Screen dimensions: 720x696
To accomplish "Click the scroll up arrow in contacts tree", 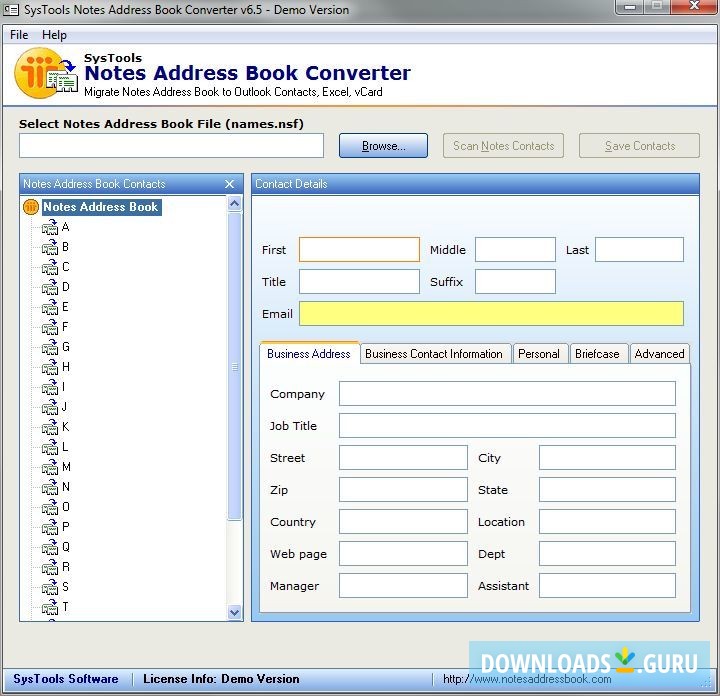I will 235,203.
